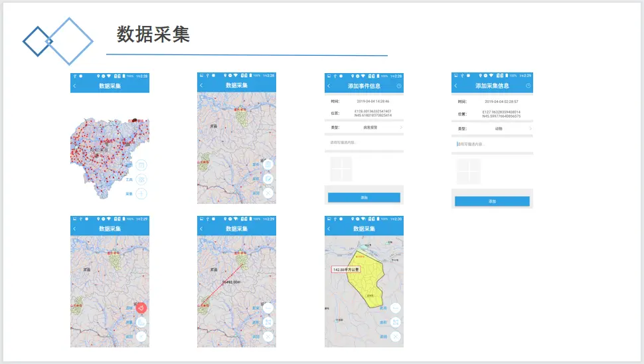The image size is (644, 364).
Task: Click the slide title 数据采集
Action: (153, 34)
